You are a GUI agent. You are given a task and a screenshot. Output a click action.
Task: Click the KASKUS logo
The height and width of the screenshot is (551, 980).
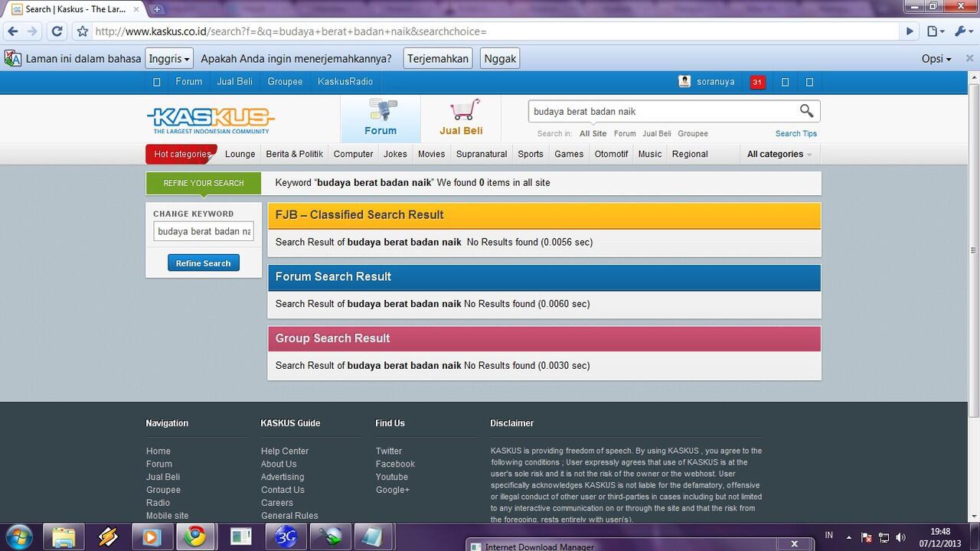(x=211, y=119)
